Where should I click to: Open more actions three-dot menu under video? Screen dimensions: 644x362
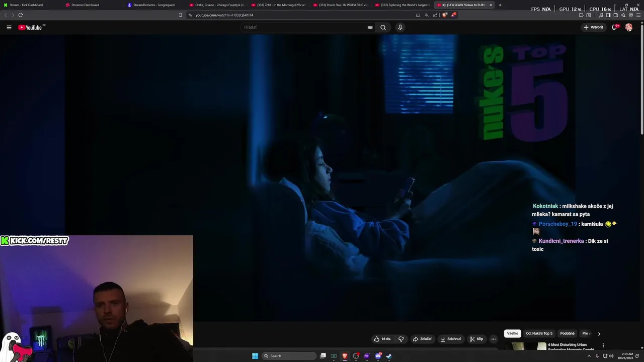[494, 339]
